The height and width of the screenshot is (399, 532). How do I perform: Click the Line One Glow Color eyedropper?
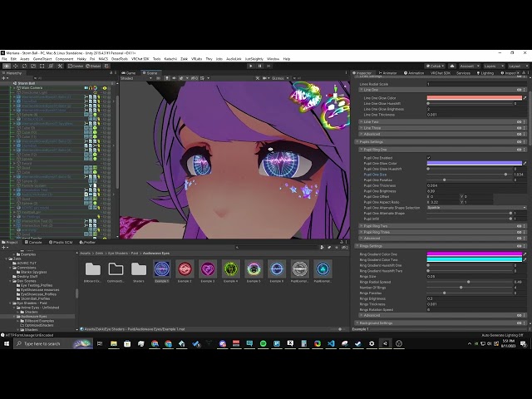click(525, 98)
